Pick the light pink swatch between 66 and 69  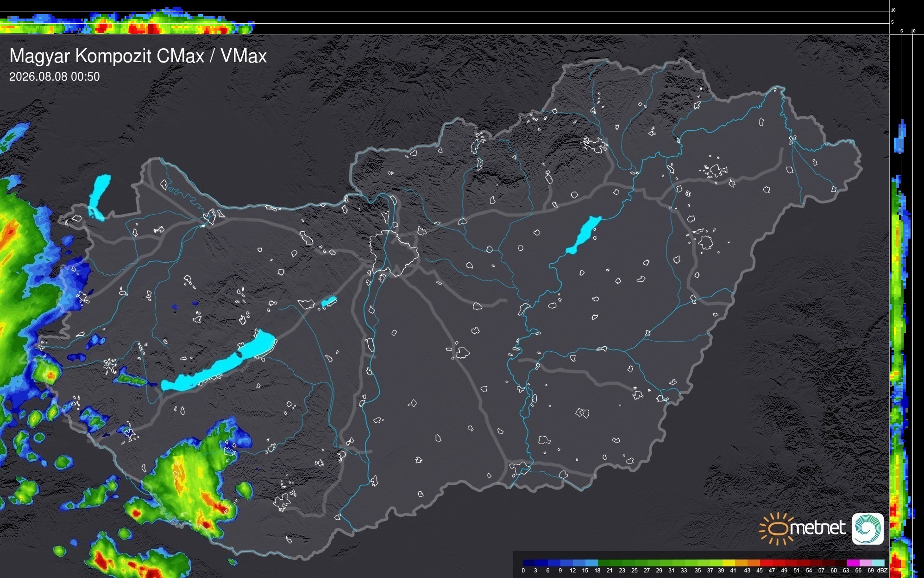pyautogui.click(x=866, y=563)
